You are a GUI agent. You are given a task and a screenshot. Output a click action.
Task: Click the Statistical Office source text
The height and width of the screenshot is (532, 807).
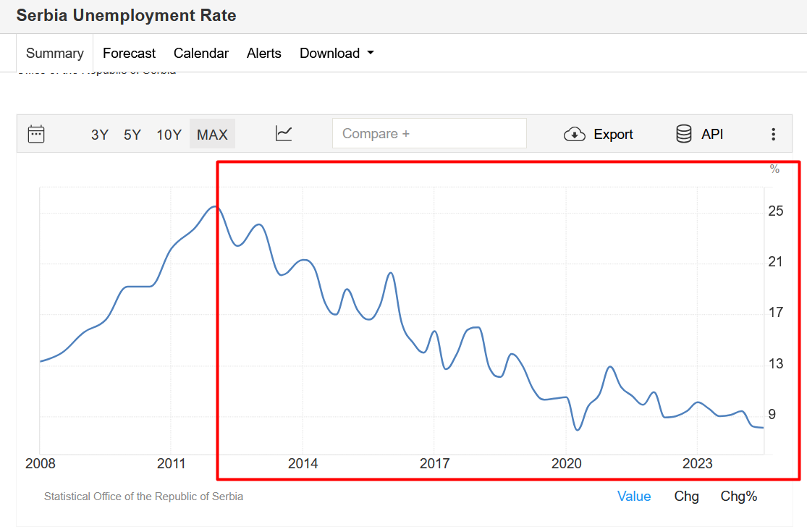pos(143,497)
